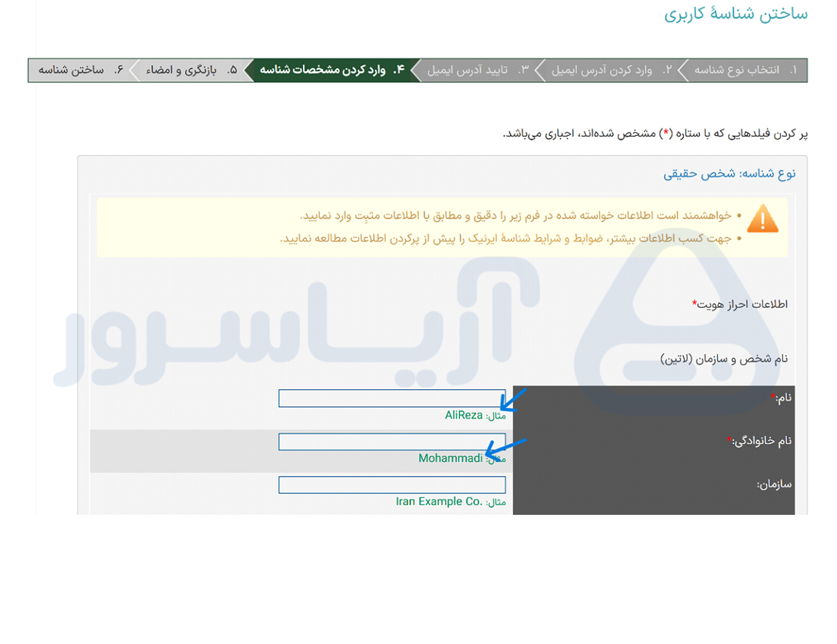The width and height of the screenshot is (837, 644).
Task: Click the instruction line about required fields
Action: tap(655, 133)
